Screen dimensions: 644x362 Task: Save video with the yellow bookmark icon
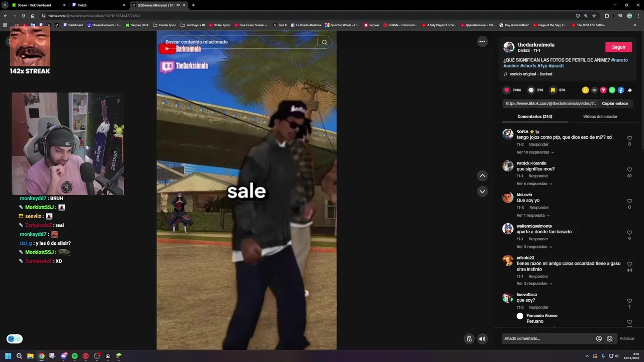552,90
